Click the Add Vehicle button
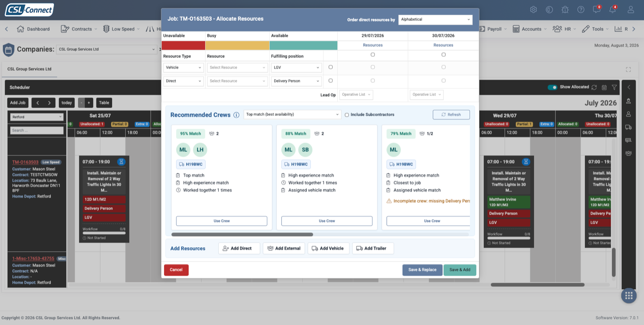Screen dimensions: 644x325 point(328,248)
